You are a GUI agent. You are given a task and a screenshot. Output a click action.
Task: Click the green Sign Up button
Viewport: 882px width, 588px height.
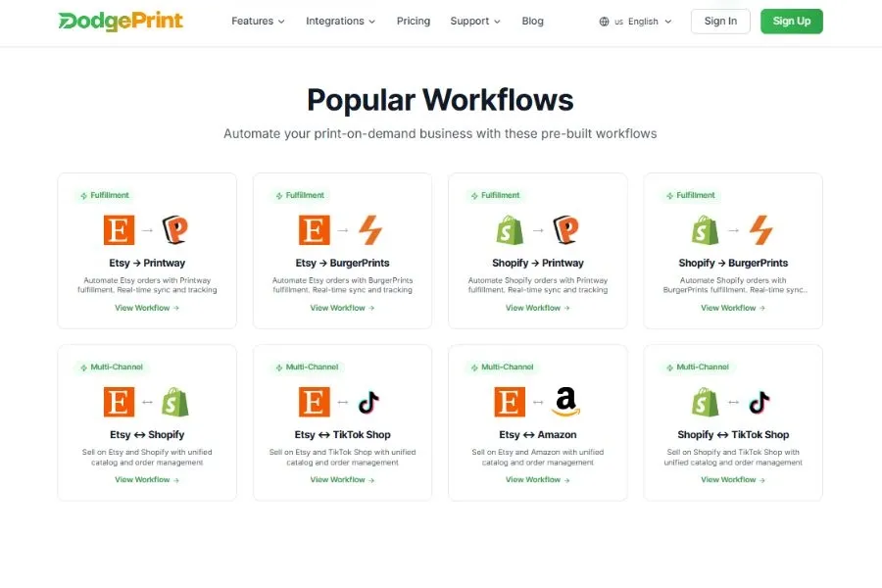pyautogui.click(x=792, y=22)
